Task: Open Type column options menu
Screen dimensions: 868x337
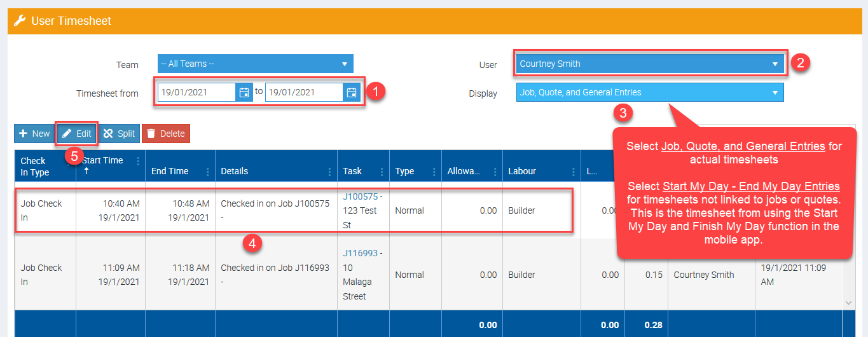Action: point(433,172)
